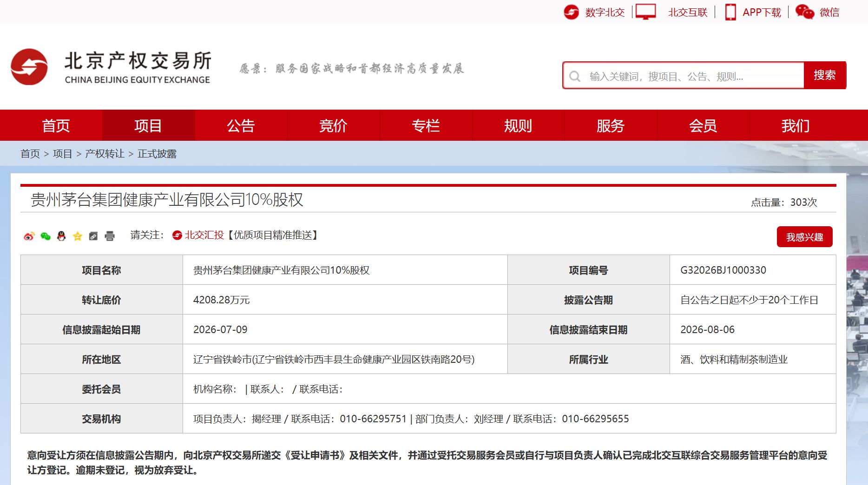Viewport: 868px width, 485px height.
Task: Click the 信息披露起始日期 label cell
Action: 101,329
